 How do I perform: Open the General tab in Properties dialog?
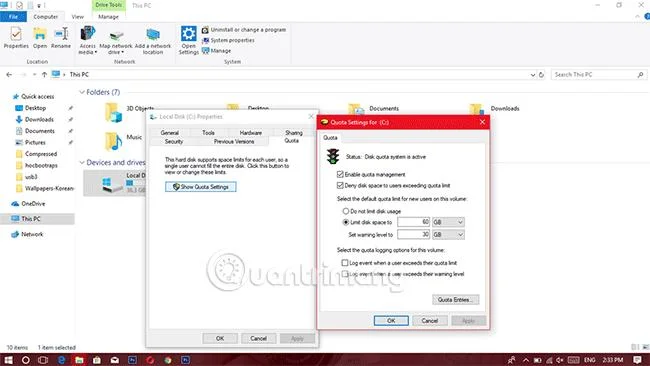170,133
